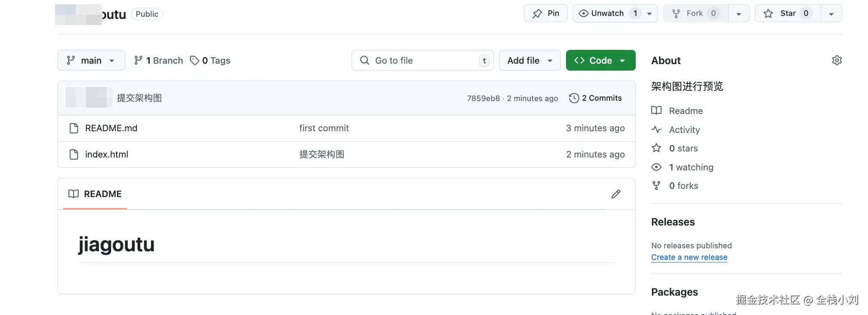The height and width of the screenshot is (315, 868).
Task: Click the Activity pulse icon
Action: (656, 130)
